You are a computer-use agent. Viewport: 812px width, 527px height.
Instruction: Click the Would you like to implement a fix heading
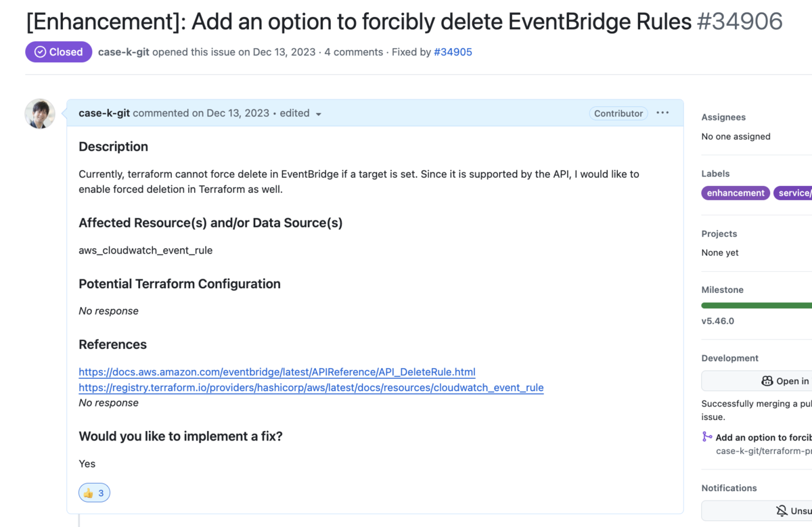point(181,436)
